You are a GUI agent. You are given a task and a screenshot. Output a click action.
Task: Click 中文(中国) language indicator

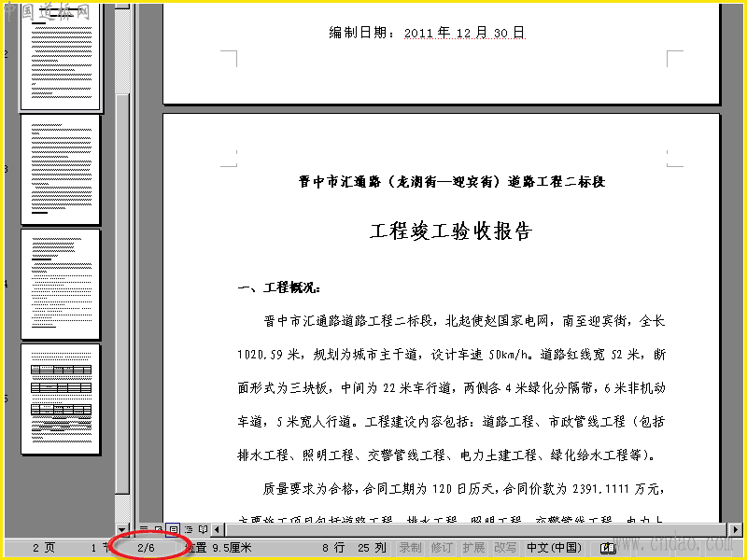click(554, 548)
